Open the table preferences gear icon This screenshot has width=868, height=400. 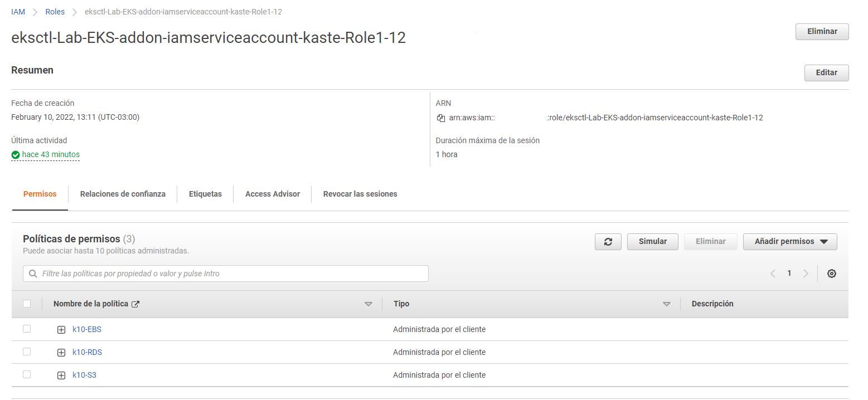pyautogui.click(x=832, y=273)
